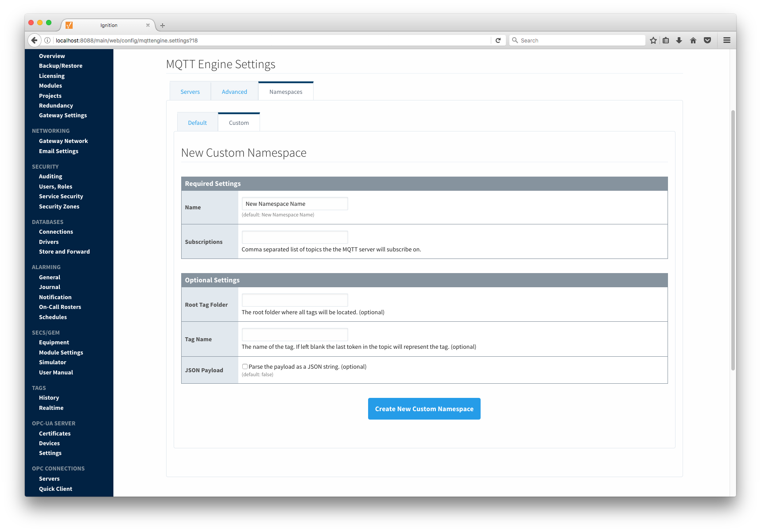This screenshot has width=761, height=532.
Task: Open Email Settings under Networking
Action: [58, 151]
